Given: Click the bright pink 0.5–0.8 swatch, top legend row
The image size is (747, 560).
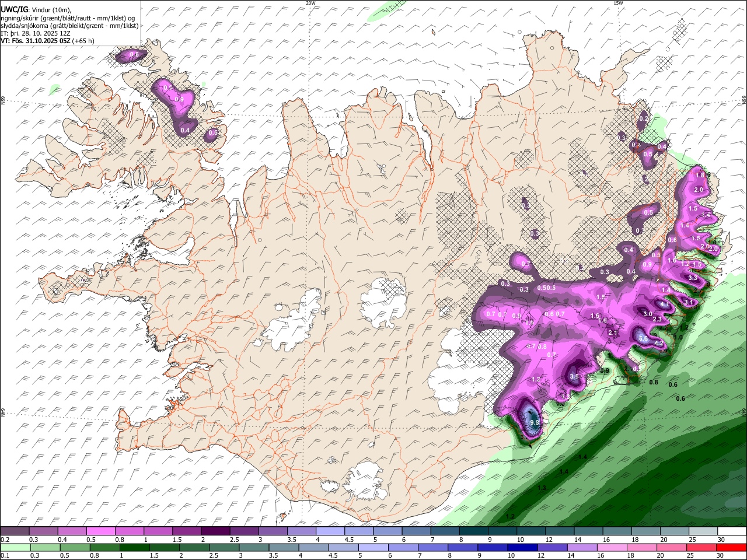Looking at the screenshot, I should pos(100,531).
